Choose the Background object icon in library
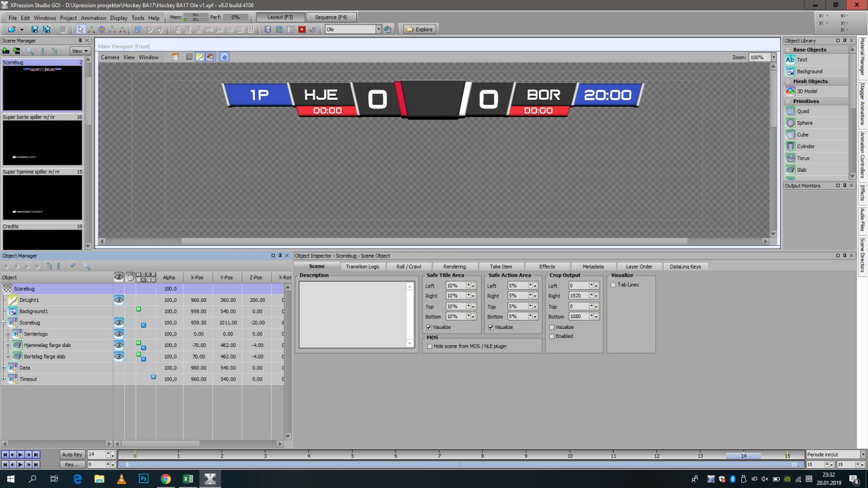The height and width of the screenshot is (488, 868). point(790,71)
